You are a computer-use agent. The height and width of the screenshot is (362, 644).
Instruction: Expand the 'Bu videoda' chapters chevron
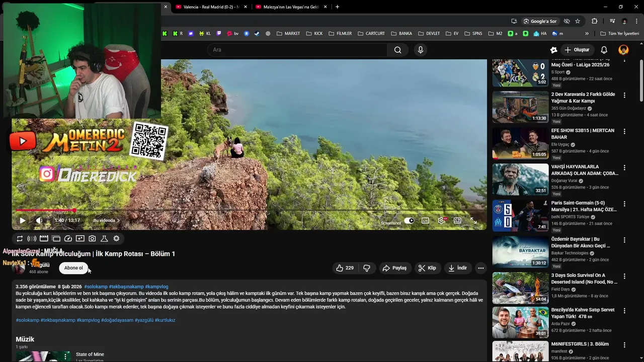pyautogui.click(x=118, y=221)
